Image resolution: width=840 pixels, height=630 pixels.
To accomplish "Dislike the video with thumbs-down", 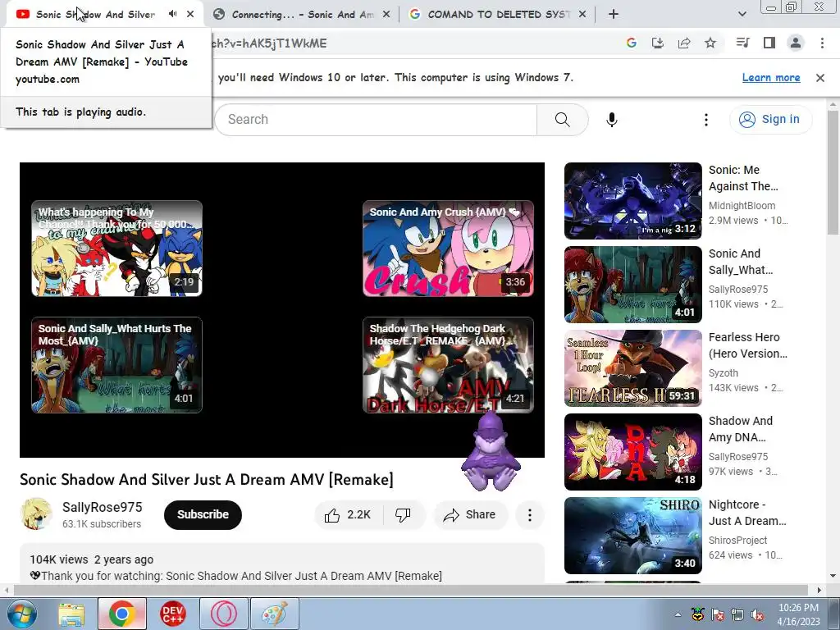I will 404,515.
